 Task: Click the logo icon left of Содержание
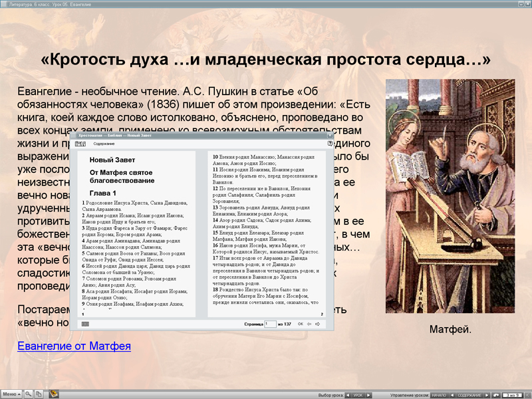coord(80,144)
